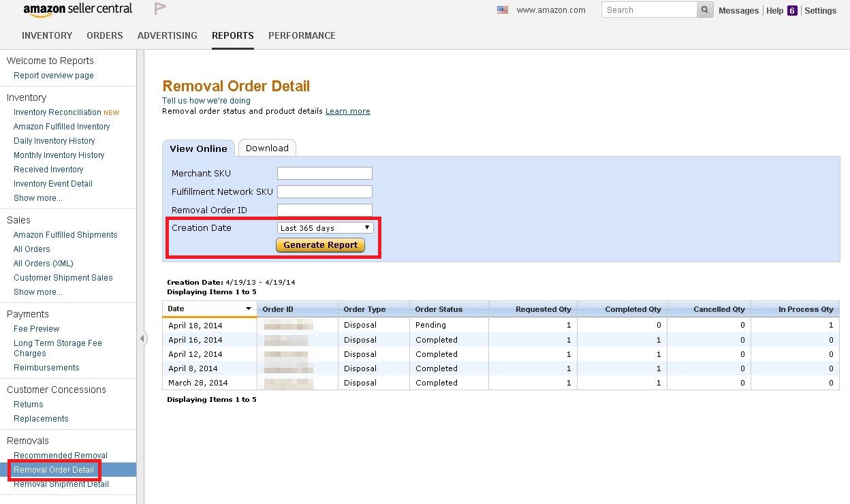Sort by the Date column arrow
This screenshot has height=504, width=850.
(249, 309)
